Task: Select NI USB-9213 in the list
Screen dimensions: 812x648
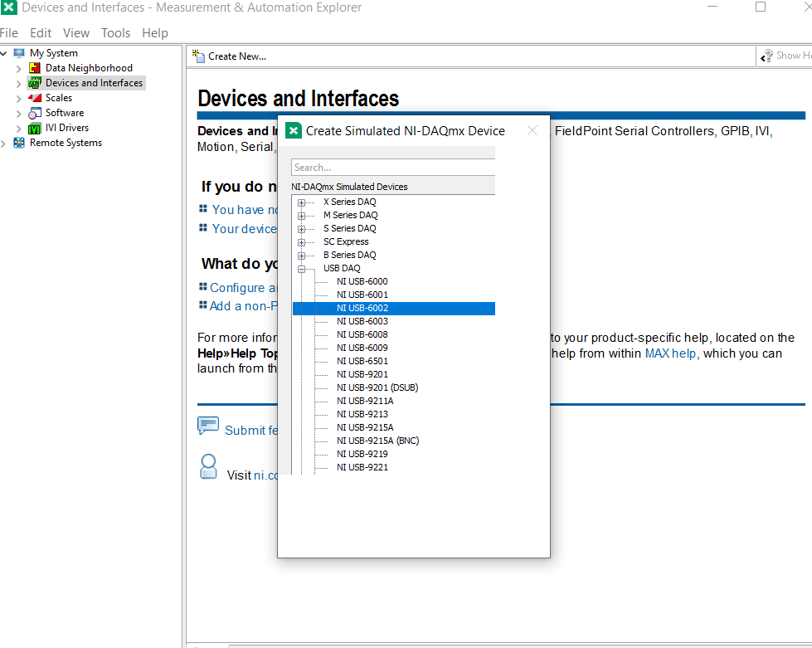Action: click(362, 414)
